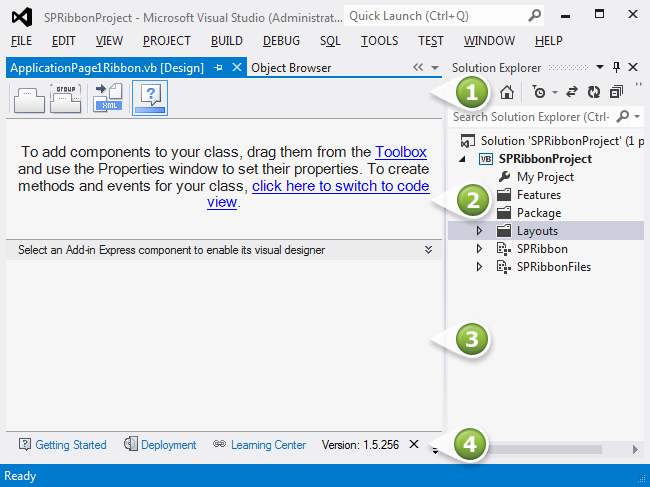Pin the ApplicationPage1Ribbon.vb tab

coord(218,68)
